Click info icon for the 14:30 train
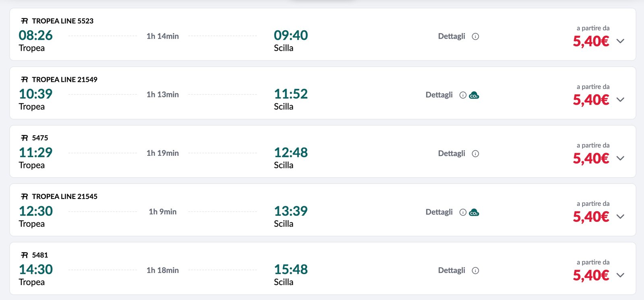 pos(475,271)
